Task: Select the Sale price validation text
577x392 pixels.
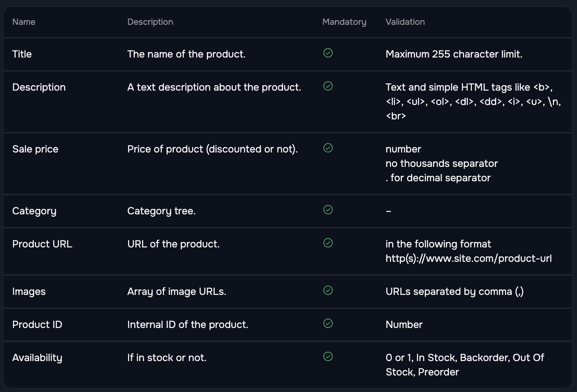Action: click(441, 163)
